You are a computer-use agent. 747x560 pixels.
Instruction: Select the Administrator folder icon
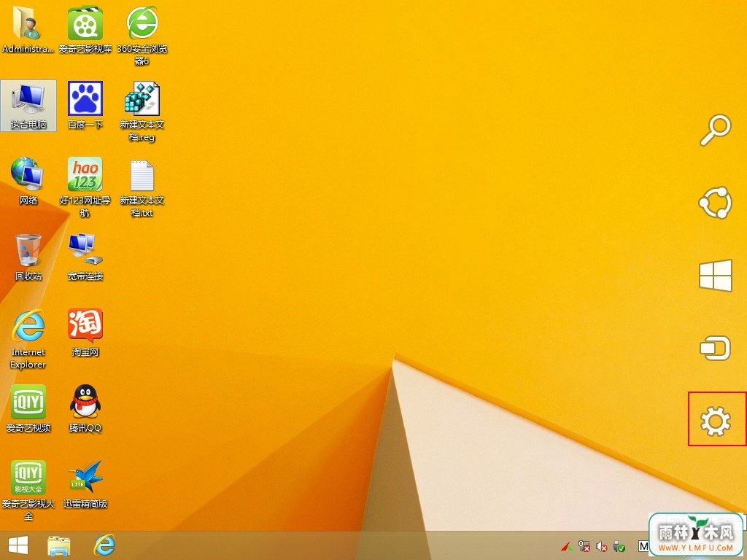click(27, 29)
